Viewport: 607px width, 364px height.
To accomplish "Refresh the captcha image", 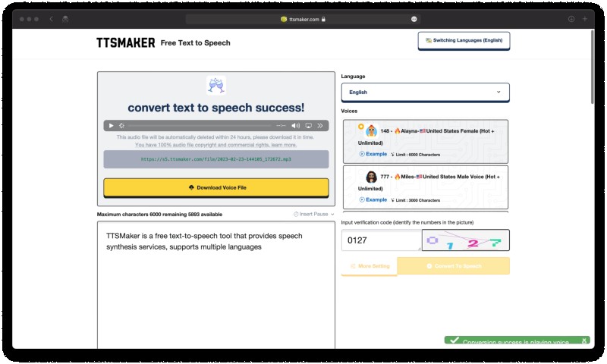I will (x=465, y=240).
